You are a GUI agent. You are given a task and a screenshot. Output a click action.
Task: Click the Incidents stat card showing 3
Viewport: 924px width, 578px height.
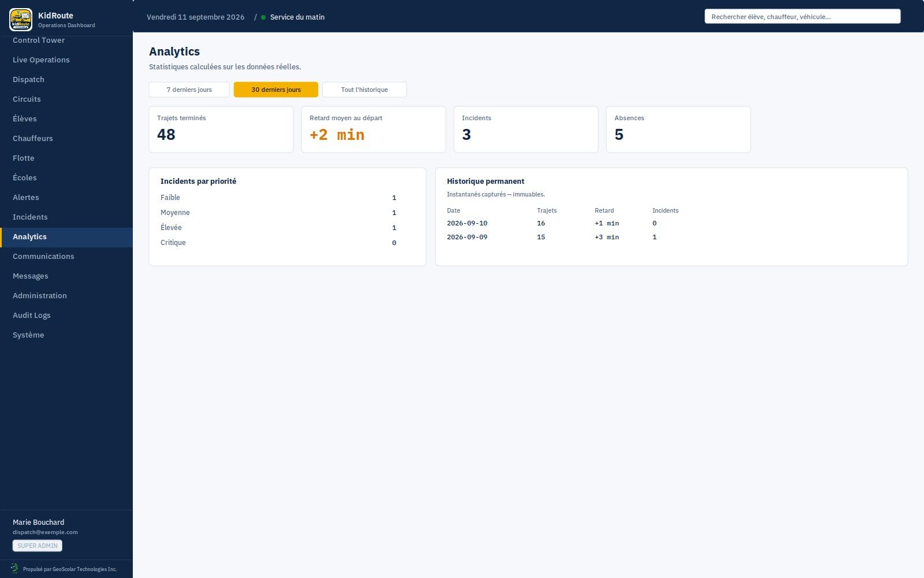pyautogui.click(x=526, y=129)
